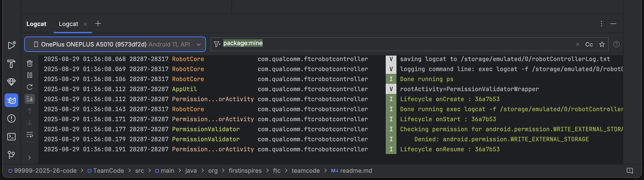
Task: Pause the logcat output
Action: [29, 75]
